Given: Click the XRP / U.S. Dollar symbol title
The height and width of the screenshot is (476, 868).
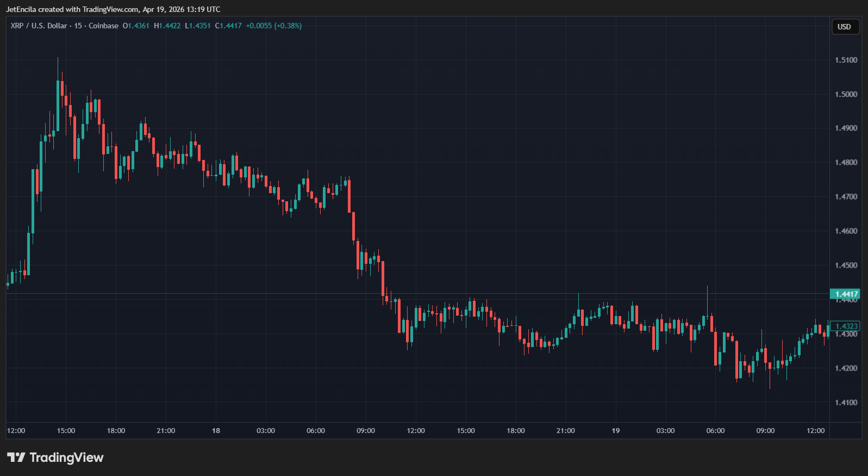Looking at the screenshot, I should click(x=39, y=26).
